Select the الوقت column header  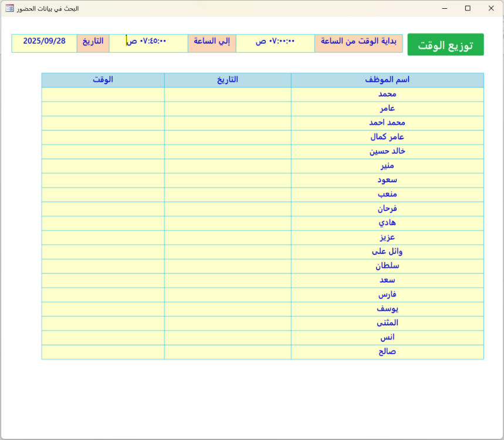[103, 80]
